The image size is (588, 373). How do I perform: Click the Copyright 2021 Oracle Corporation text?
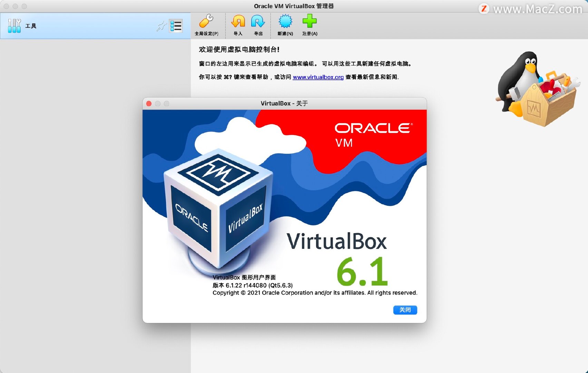[x=315, y=293]
